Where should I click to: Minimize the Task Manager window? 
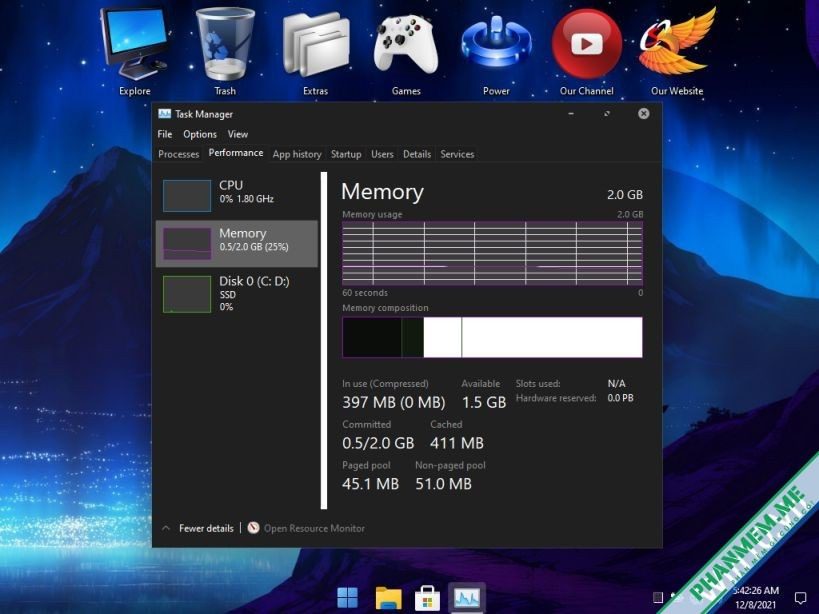[571, 113]
